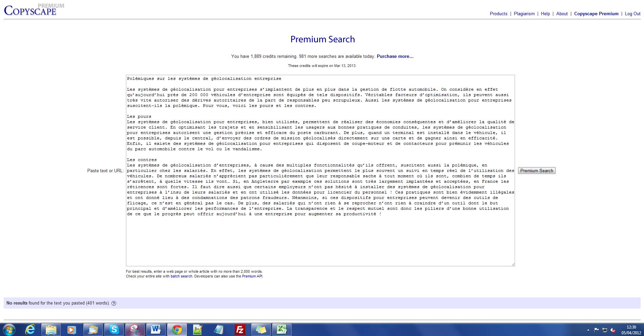Switch to Microsoft Word in the taskbar
The image size is (644, 336).
click(x=156, y=330)
